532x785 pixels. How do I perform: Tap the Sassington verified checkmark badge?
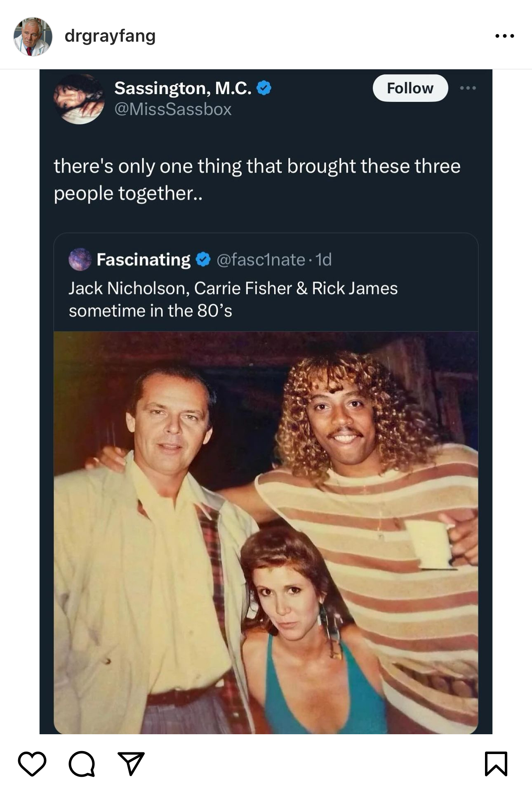coord(264,88)
